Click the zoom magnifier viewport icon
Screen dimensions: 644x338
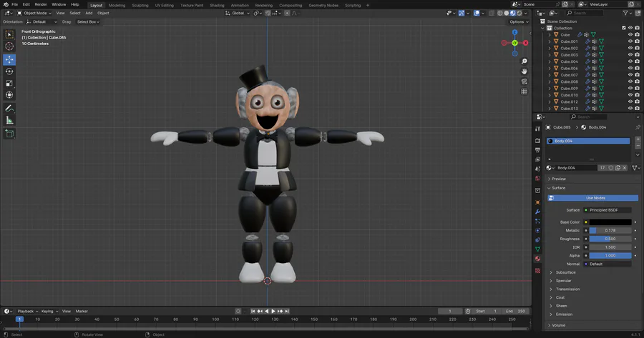click(x=525, y=61)
